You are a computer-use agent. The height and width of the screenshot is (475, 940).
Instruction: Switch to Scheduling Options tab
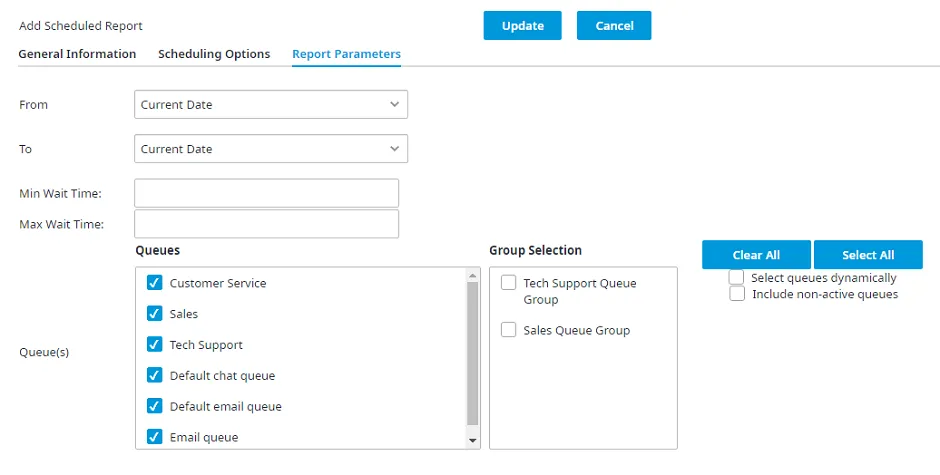point(214,54)
